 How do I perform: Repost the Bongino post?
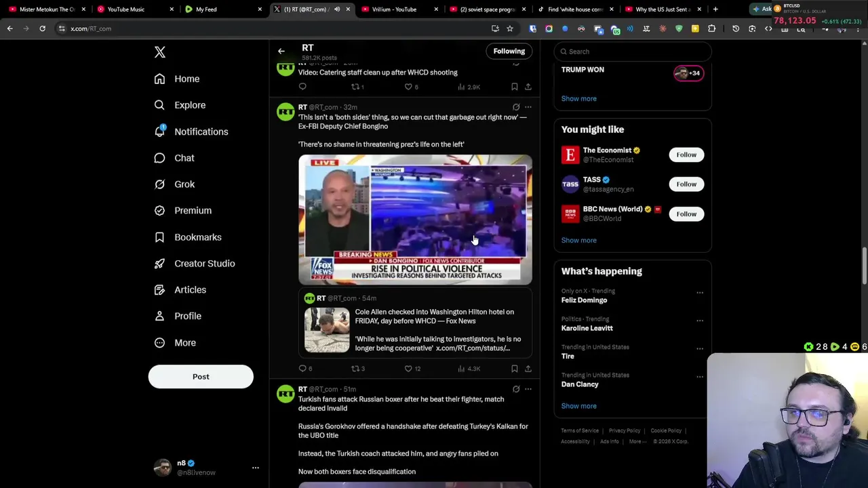[x=357, y=369]
